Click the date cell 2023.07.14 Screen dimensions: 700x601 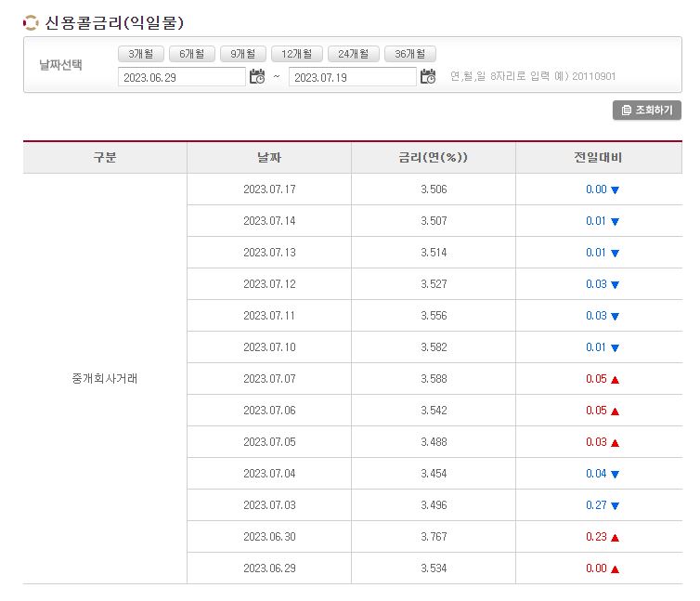pos(269,221)
